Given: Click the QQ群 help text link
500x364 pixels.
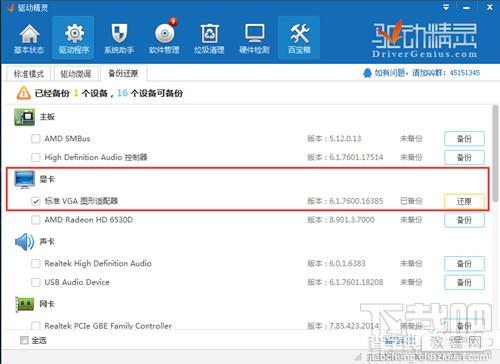Looking at the screenshot, I should (x=427, y=73).
